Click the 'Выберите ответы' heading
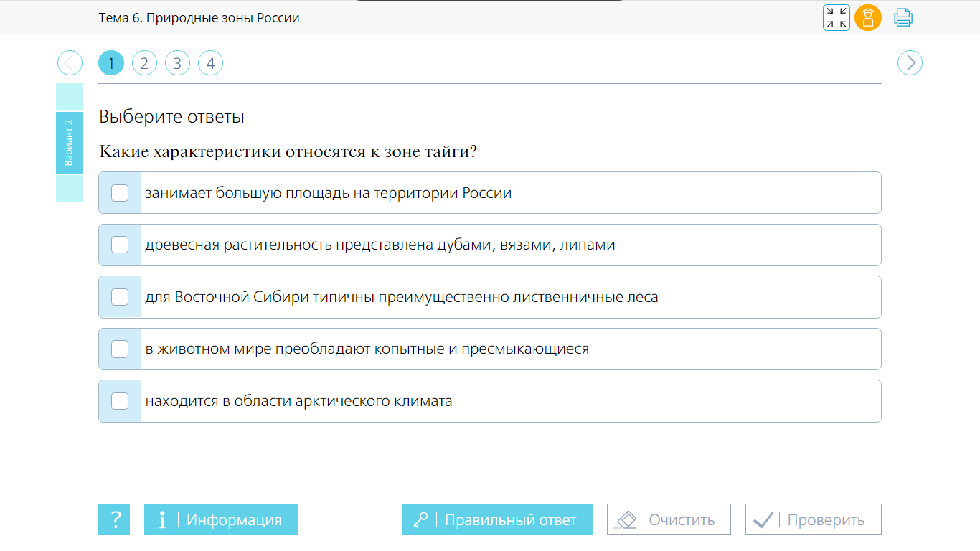Image resolution: width=980 pixels, height=551 pixels. click(x=171, y=117)
